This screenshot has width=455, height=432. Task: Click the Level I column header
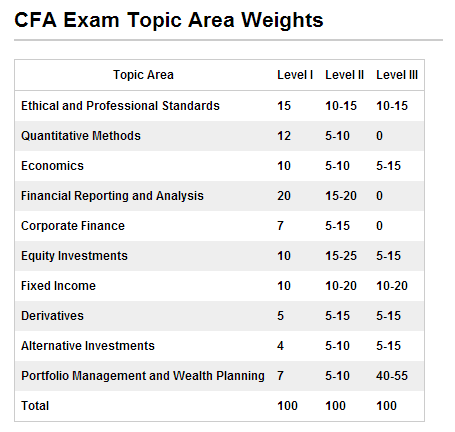tap(295, 75)
